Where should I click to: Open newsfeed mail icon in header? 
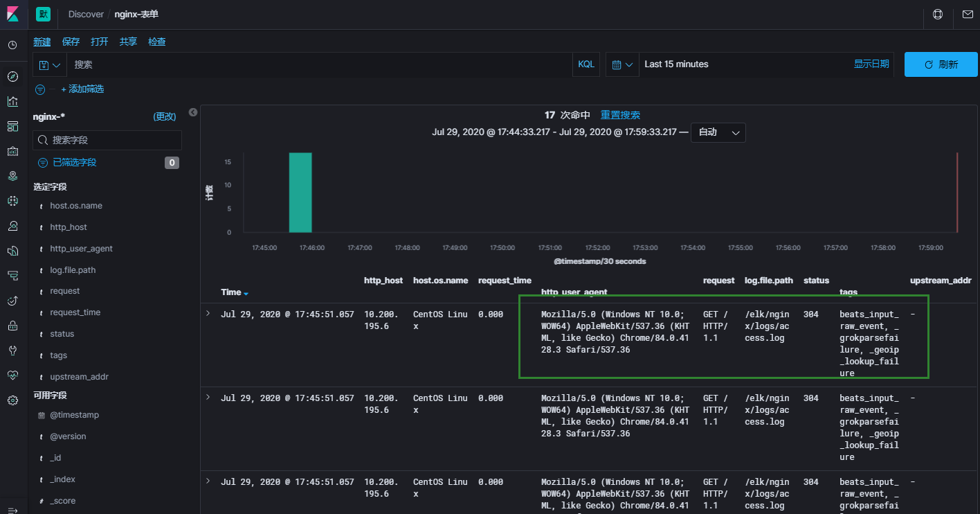pyautogui.click(x=967, y=14)
